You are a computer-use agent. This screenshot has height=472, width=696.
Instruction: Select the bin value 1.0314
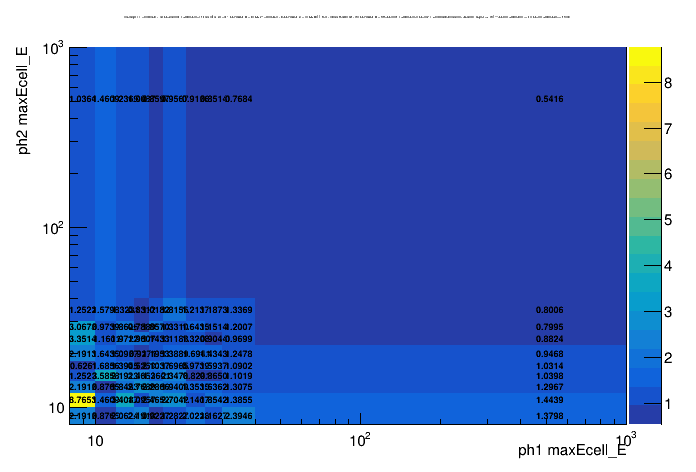[549, 366]
